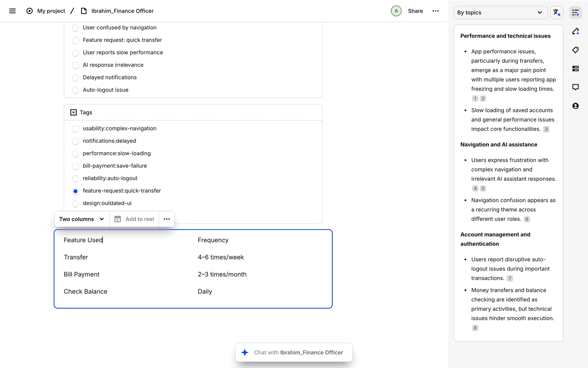
Task: Open the header three-dots menu
Action: point(435,11)
